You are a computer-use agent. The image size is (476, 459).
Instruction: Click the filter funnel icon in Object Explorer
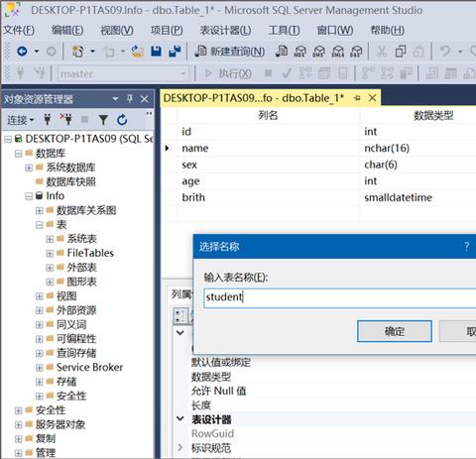tap(103, 120)
